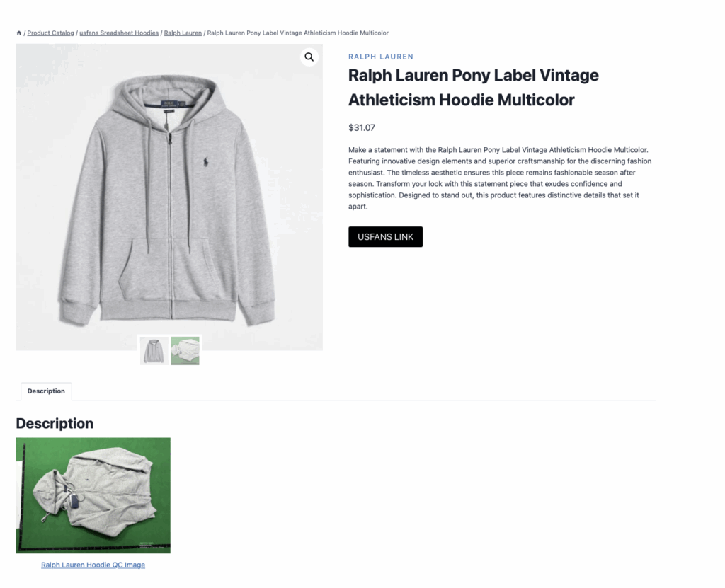Click the Ralph Lauren Hoodie QC Image caption link
The image size is (725, 588).
click(x=93, y=565)
